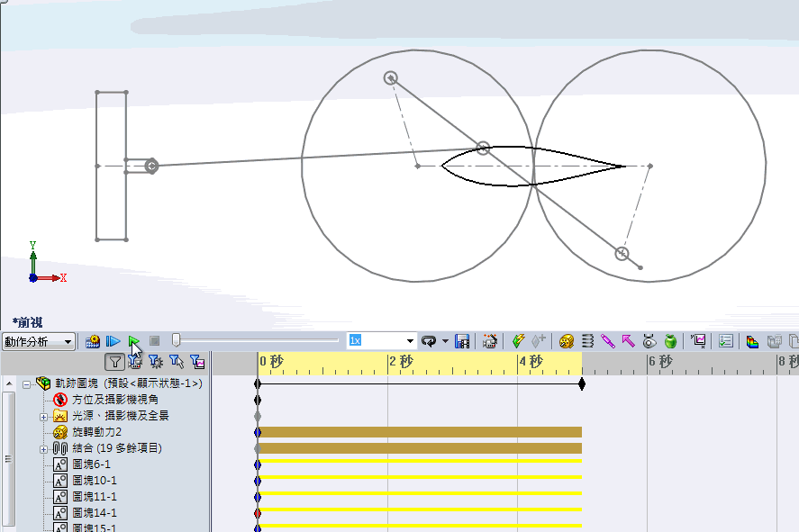Viewport: 799px width, 532px height.
Task: Select 圖塊10-1 tree item
Action: tap(95, 481)
